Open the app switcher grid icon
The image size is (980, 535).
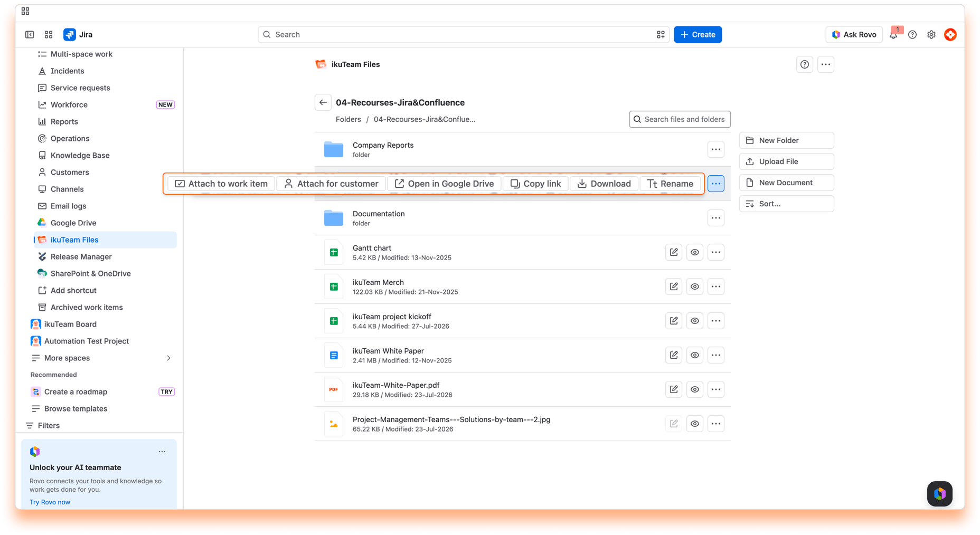(49, 34)
